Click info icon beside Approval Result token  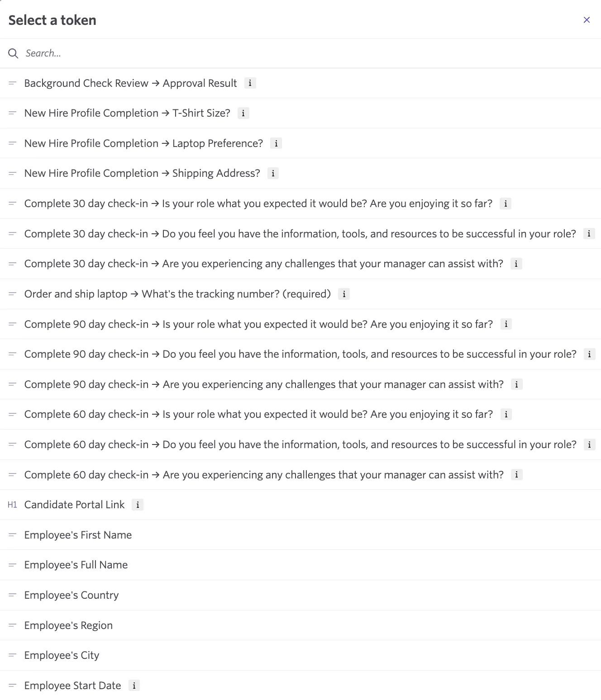click(250, 83)
